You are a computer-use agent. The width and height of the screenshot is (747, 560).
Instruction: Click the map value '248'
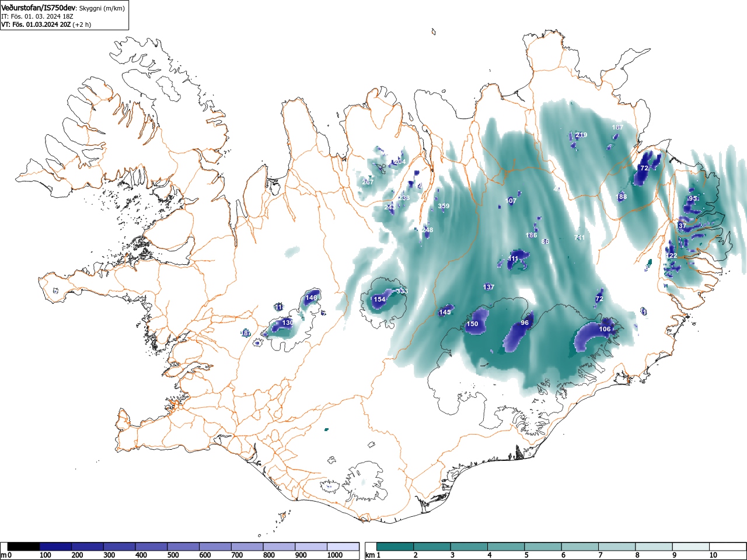[427, 230]
